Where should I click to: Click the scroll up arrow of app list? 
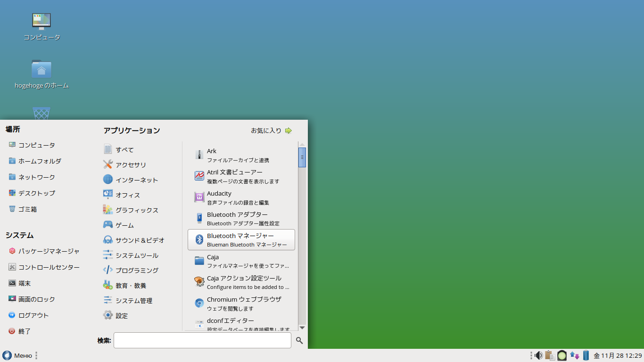302,144
